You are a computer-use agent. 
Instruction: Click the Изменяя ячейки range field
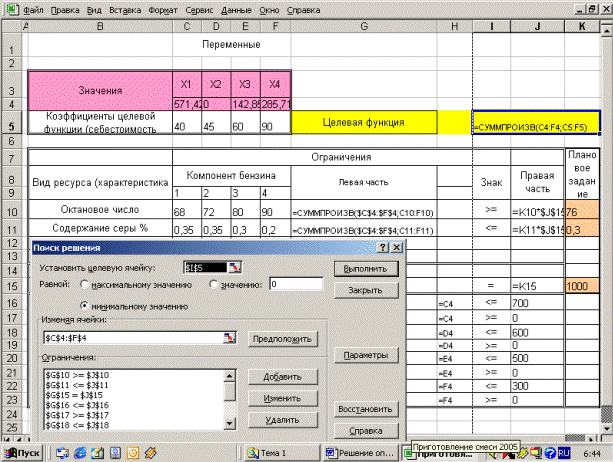pos(134,338)
